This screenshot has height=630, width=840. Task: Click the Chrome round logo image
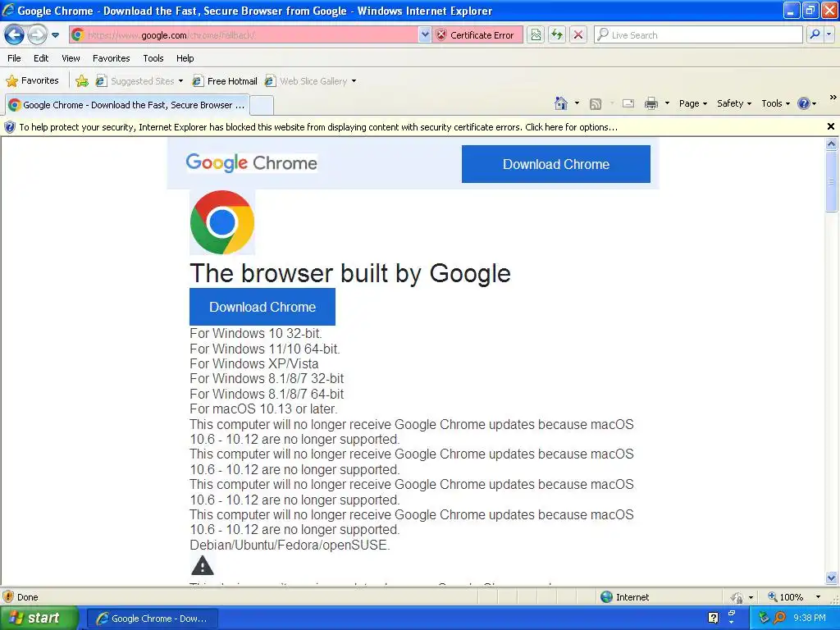point(222,221)
